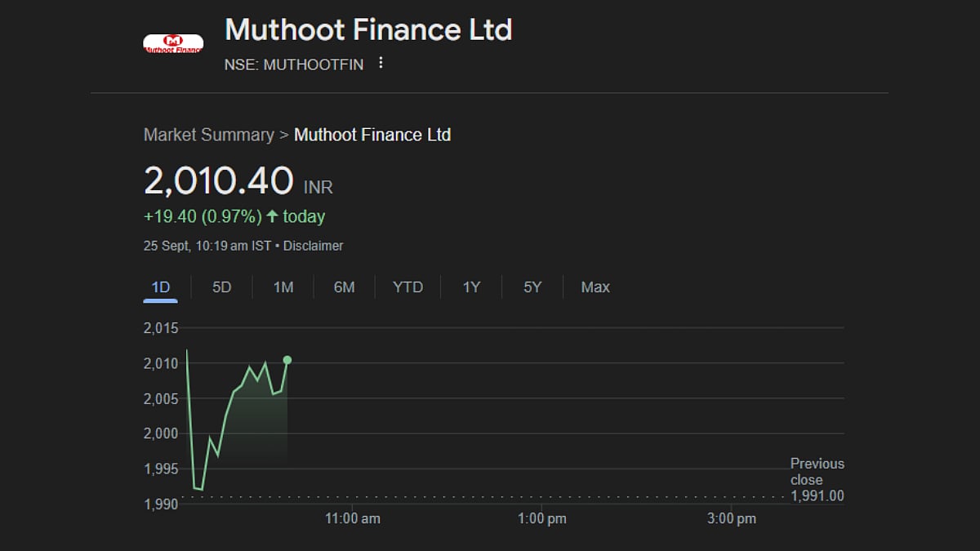
Task: Open the three-dot options menu
Action: (x=381, y=64)
